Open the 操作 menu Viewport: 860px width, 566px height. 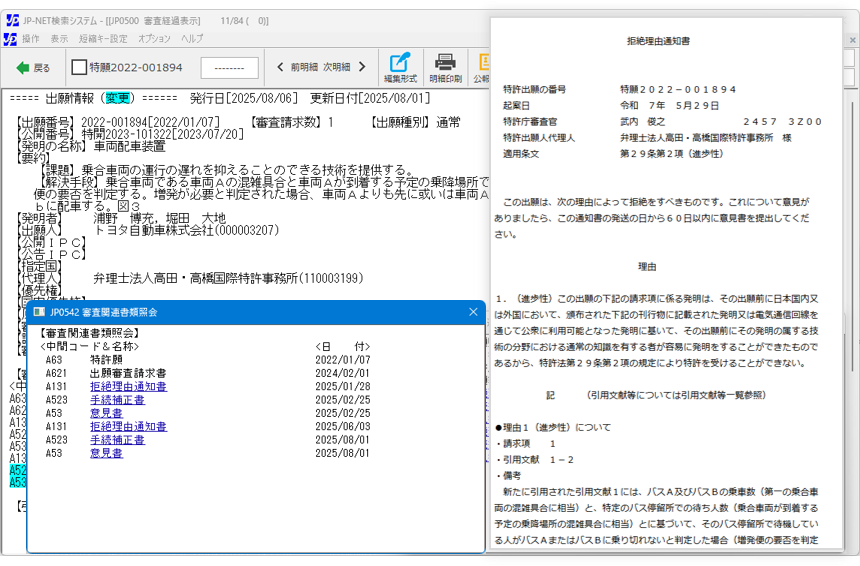(x=31, y=38)
